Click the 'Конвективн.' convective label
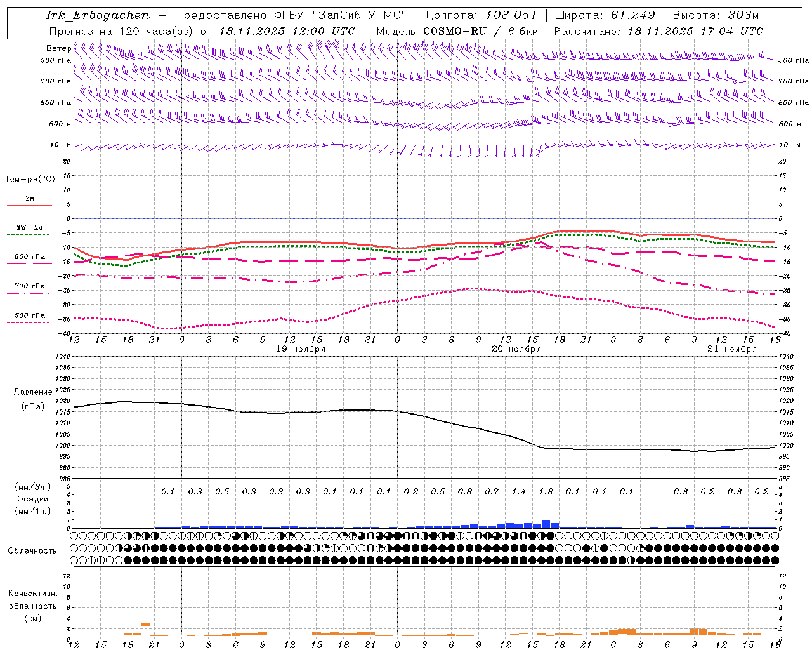Image resolution: width=812 pixels, height=650 pixels. tap(33, 594)
